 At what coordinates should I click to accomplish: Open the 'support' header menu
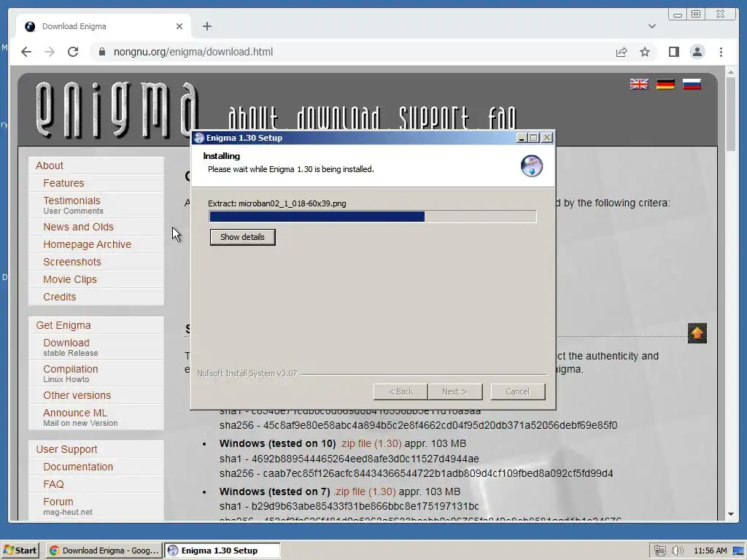[433, 117]
